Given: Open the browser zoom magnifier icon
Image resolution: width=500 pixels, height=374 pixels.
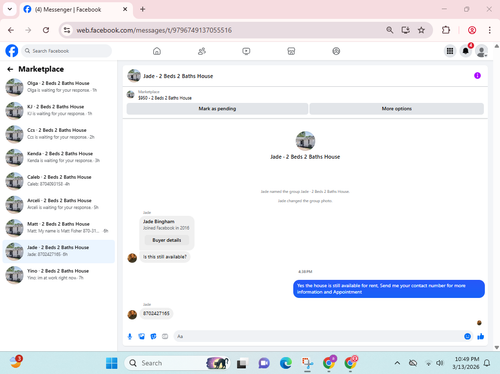Looking at the screenshot, I should (389, 30).
